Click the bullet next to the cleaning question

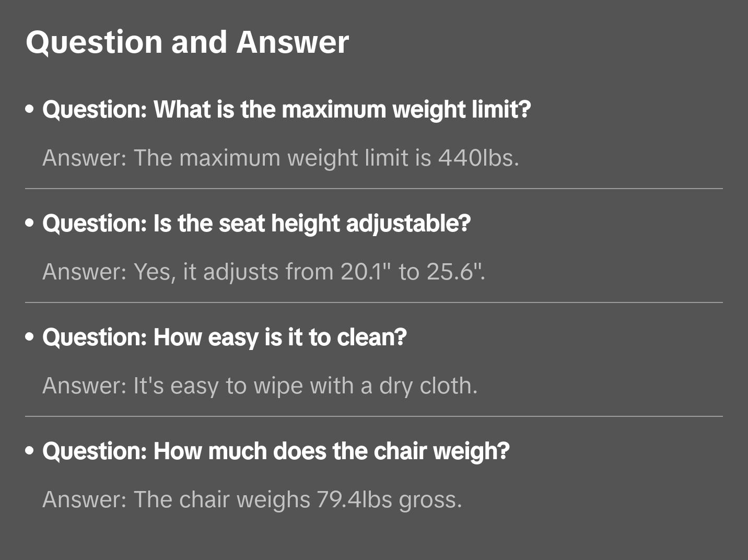(30, 337)
